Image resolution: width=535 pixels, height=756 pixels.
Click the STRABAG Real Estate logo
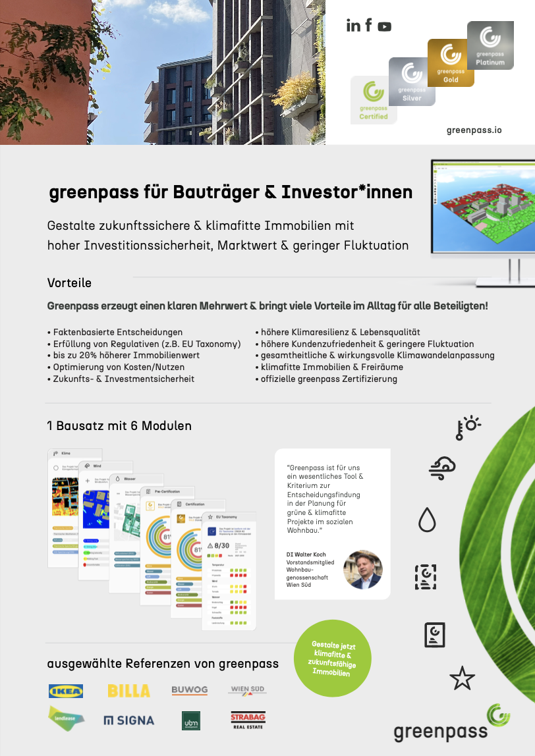coord(248,720)
